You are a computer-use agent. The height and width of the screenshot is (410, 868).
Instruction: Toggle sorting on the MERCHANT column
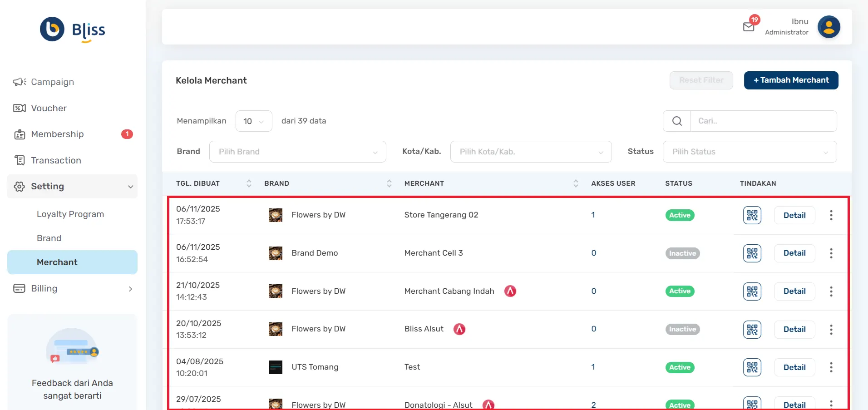pos(576,183)
